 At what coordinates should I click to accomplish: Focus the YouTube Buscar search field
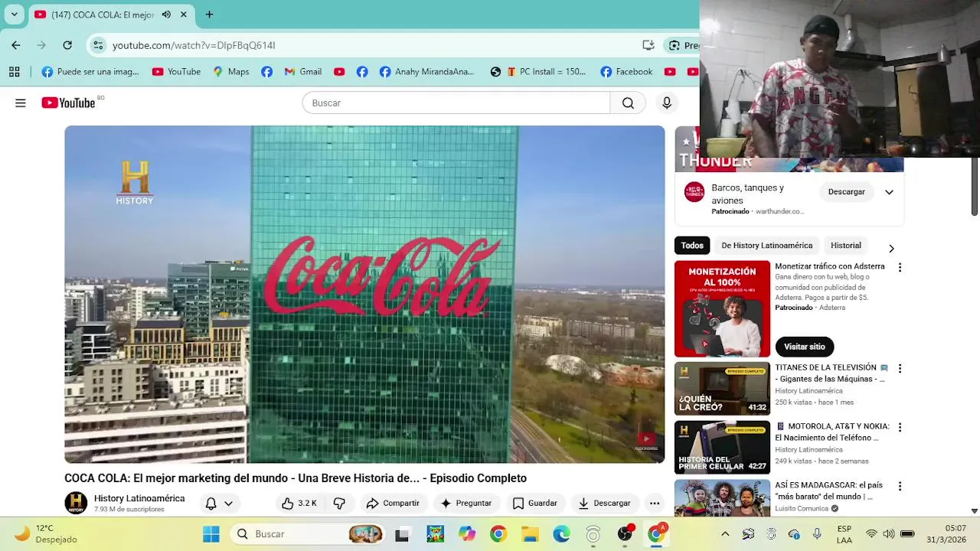coord(456,103)
